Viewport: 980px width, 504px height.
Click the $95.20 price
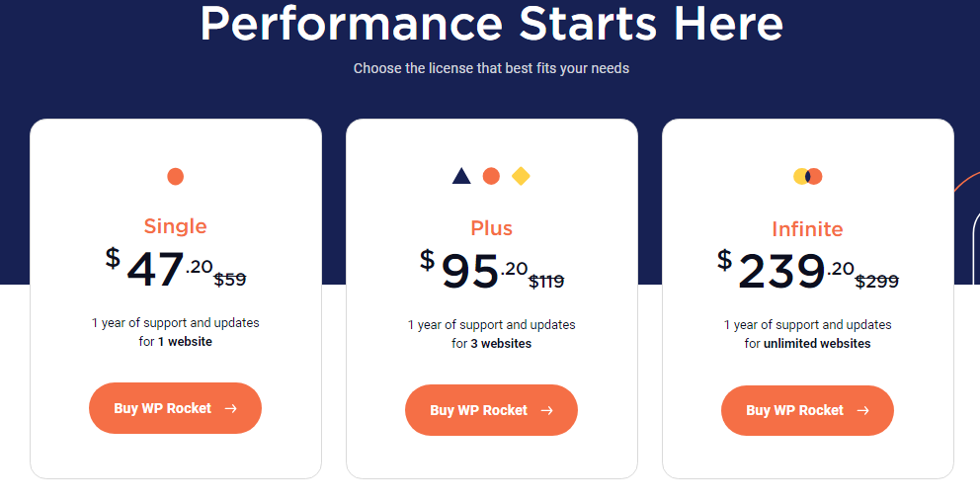pos(474,270)
